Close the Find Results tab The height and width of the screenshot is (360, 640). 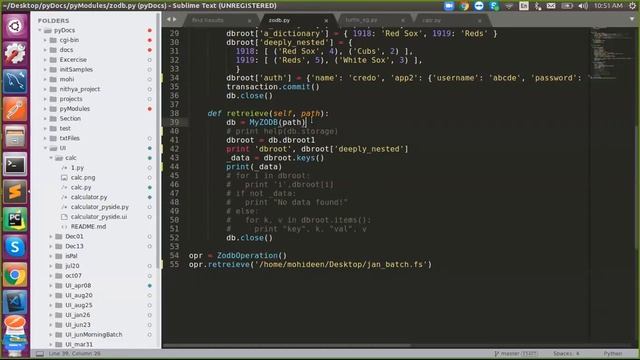(249, 20)
